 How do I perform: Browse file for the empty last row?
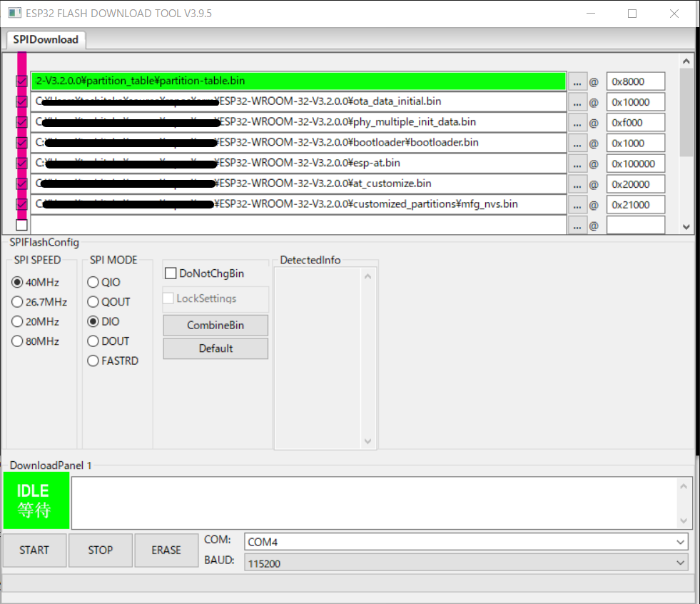click(x=577, y=226)
